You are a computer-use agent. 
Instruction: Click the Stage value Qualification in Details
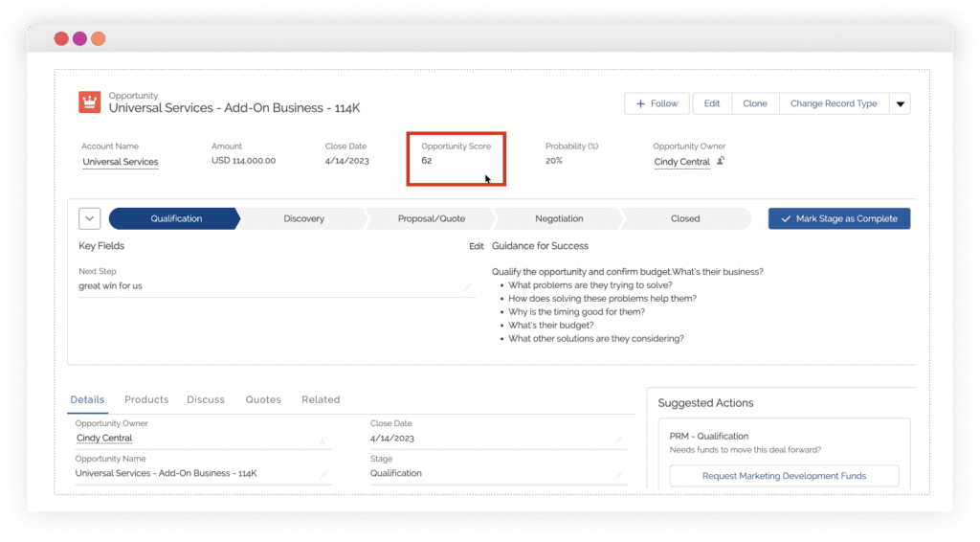395,473
